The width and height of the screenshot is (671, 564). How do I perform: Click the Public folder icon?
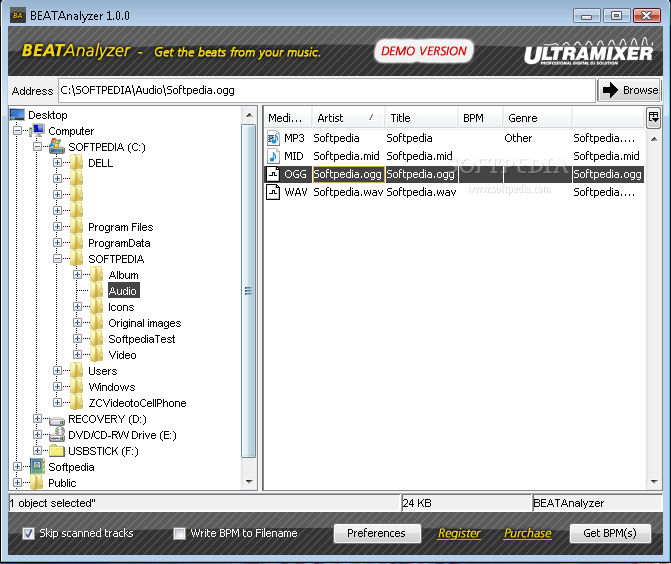(37, 483)
